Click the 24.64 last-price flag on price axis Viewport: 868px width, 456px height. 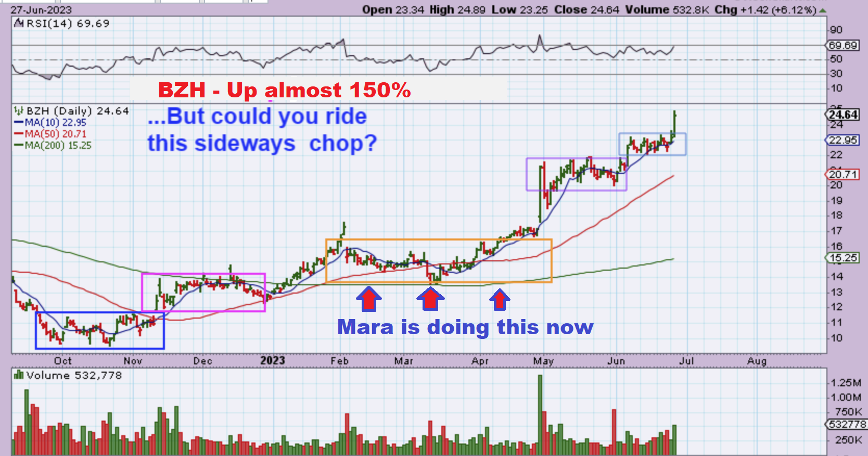click(843, 115)
